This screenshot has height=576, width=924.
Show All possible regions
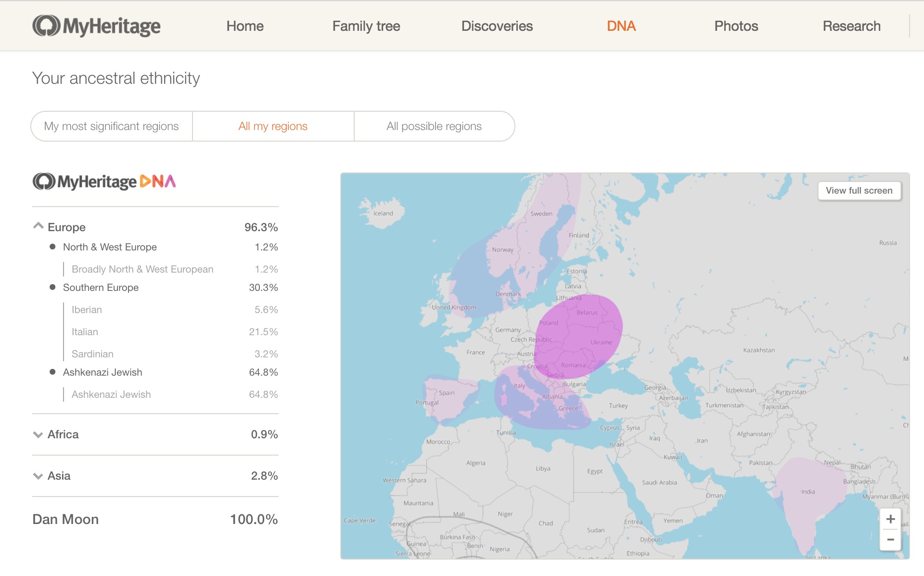tap(434, 126)
